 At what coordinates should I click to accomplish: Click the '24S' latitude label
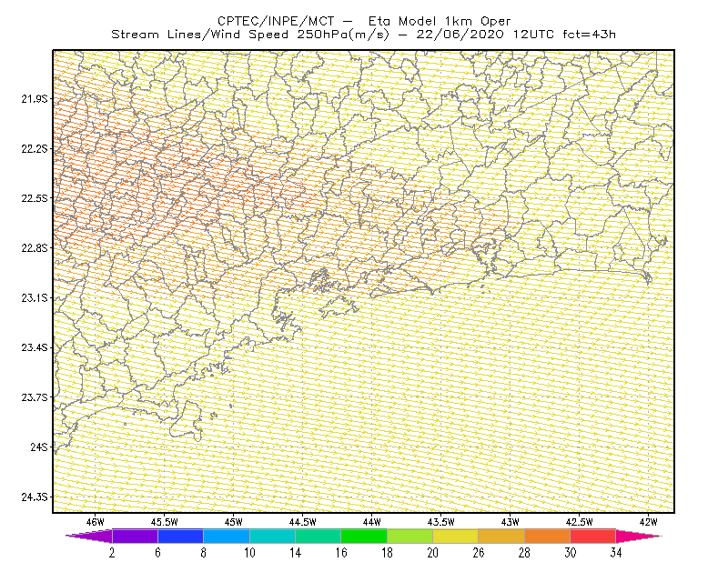[39, 447]
